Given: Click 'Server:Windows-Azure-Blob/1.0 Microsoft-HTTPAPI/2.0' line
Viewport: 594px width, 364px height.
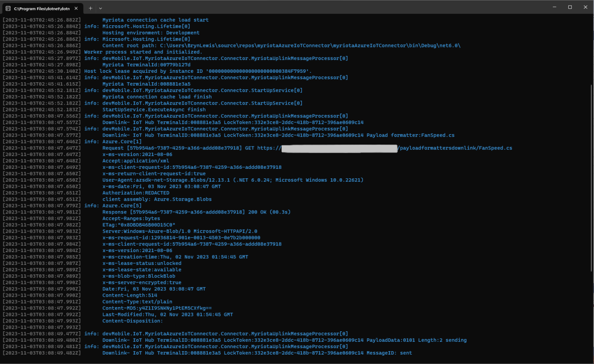Looking at the screenshot, I should (179, 232).
